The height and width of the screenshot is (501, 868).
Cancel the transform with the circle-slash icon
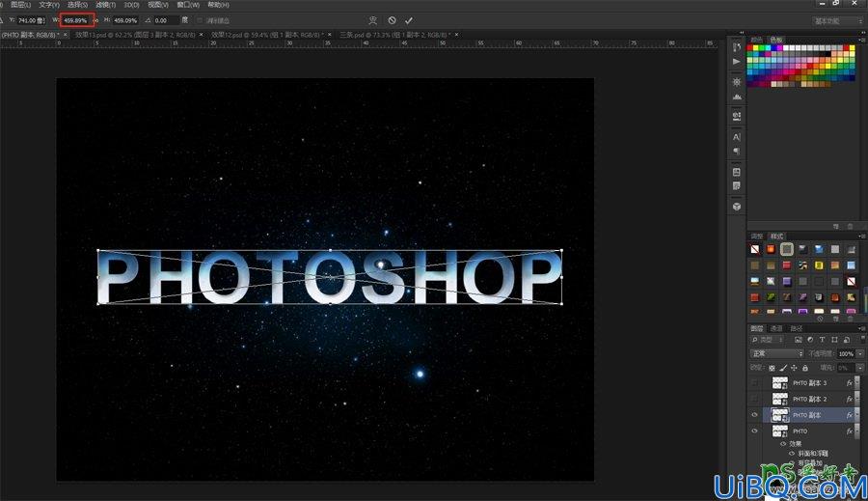click(x=392, y=20)
